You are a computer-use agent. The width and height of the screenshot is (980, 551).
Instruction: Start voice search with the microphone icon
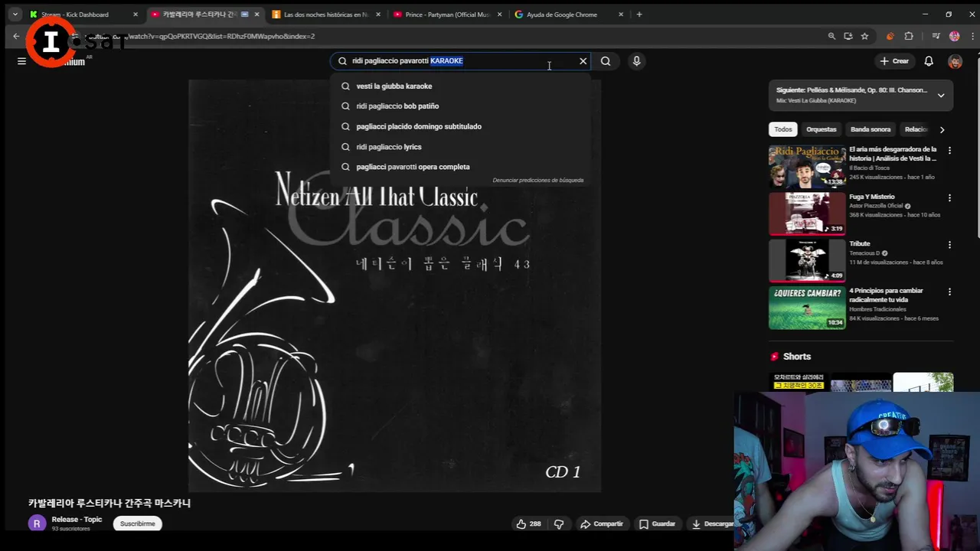636,61
